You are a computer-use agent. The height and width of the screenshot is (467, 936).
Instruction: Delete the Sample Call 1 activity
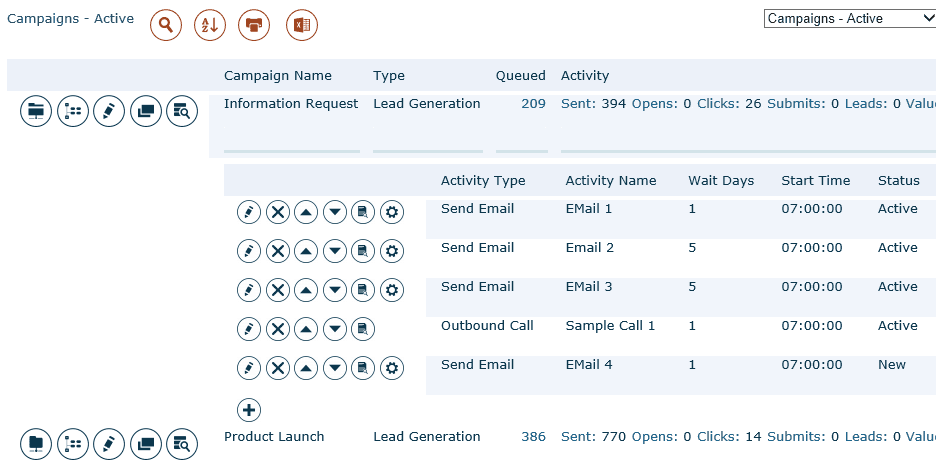pyautogui.click(x=278, y=329)
